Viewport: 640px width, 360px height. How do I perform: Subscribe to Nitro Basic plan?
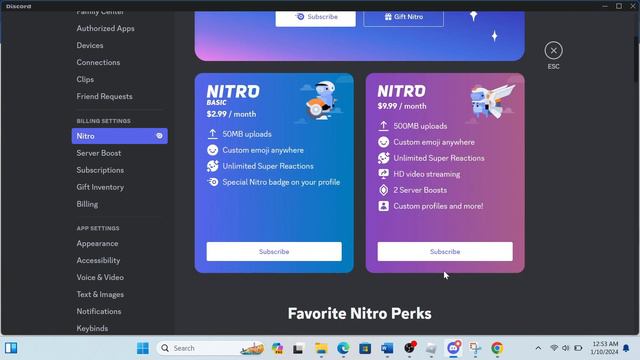click(x=274, y=251)
